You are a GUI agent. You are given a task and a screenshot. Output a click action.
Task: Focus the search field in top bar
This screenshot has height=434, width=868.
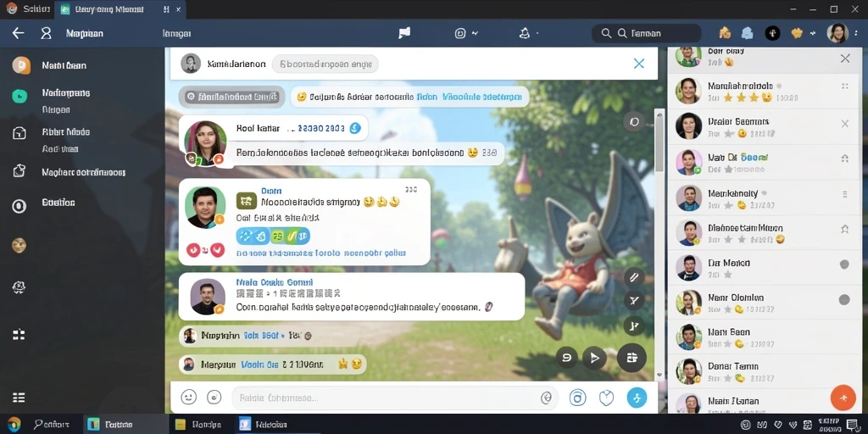click(646, 33)
